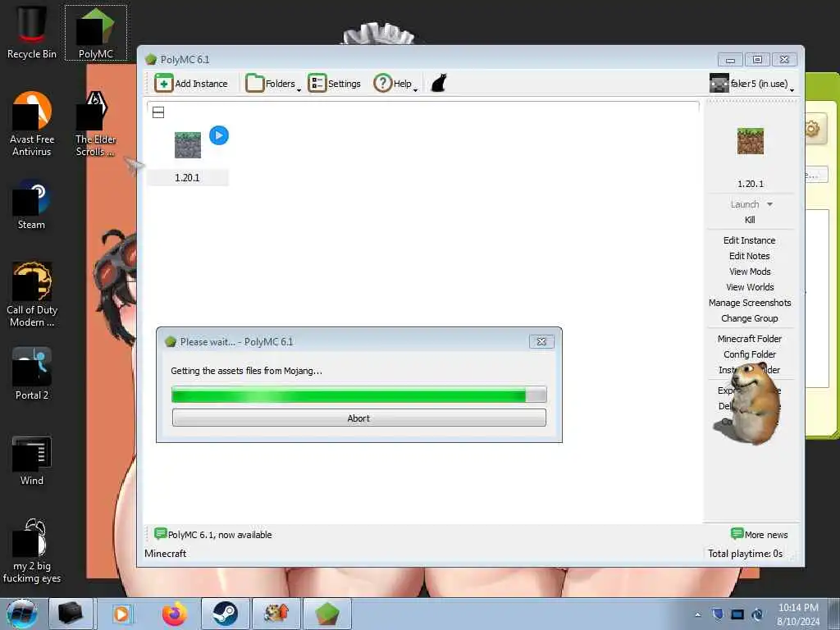Click the news speech bubble icon
Screen dimensions: 840x630
160,533
